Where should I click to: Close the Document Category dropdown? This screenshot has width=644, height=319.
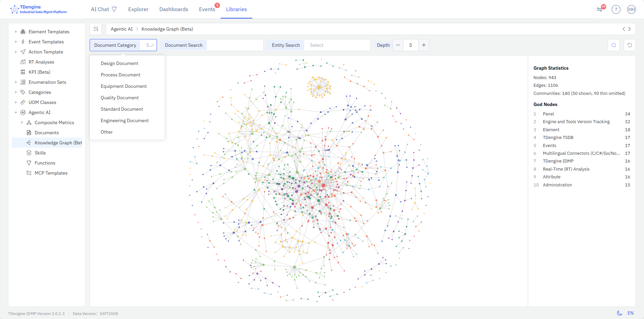tap(153, 45)
